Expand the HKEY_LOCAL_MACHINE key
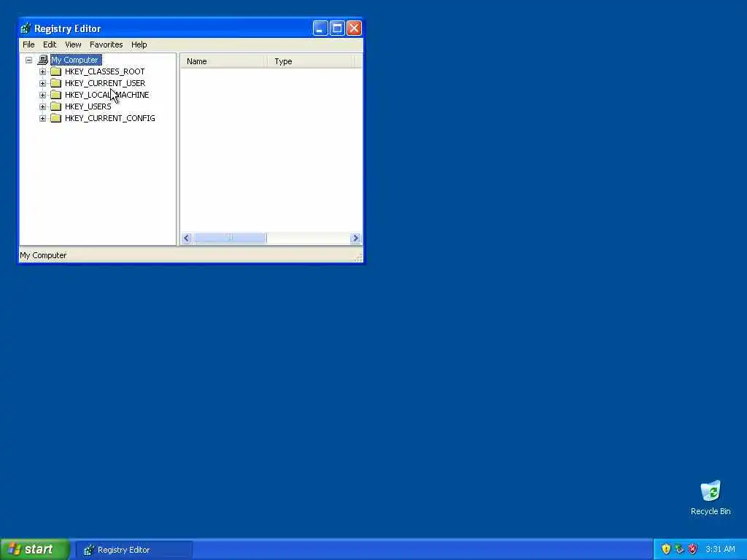Viewport: 747px width, 560px height. click(42, 95)
